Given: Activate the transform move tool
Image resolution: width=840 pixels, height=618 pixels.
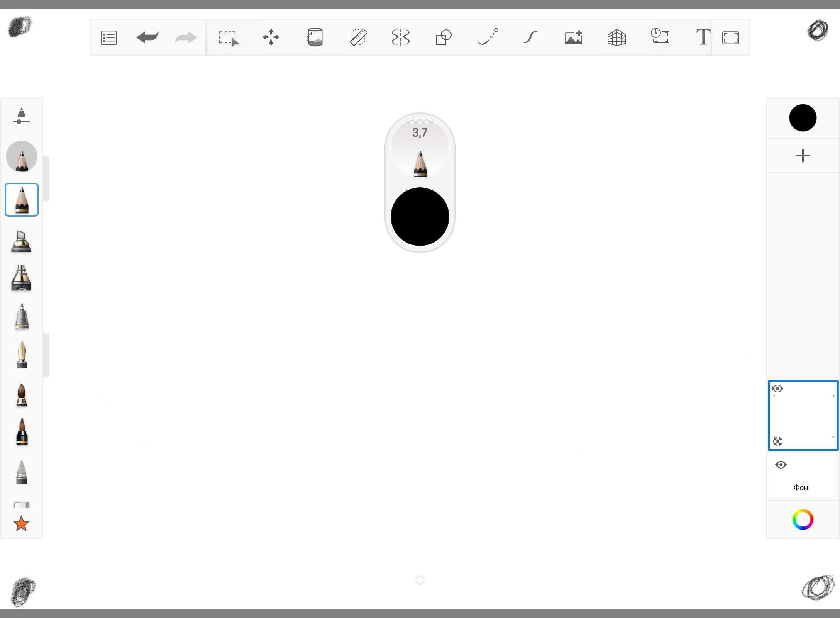Looking at the screenshot, I should click(271, 37).
